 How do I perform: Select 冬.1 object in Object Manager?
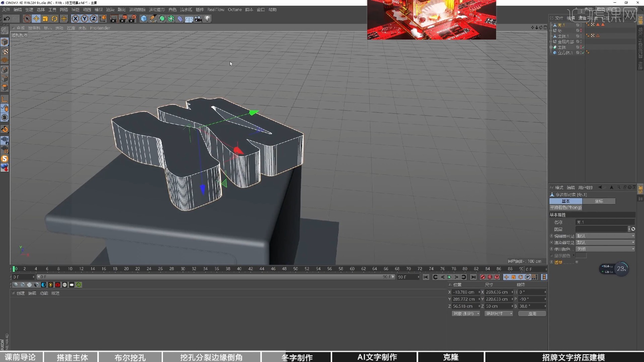pos(561,25)
